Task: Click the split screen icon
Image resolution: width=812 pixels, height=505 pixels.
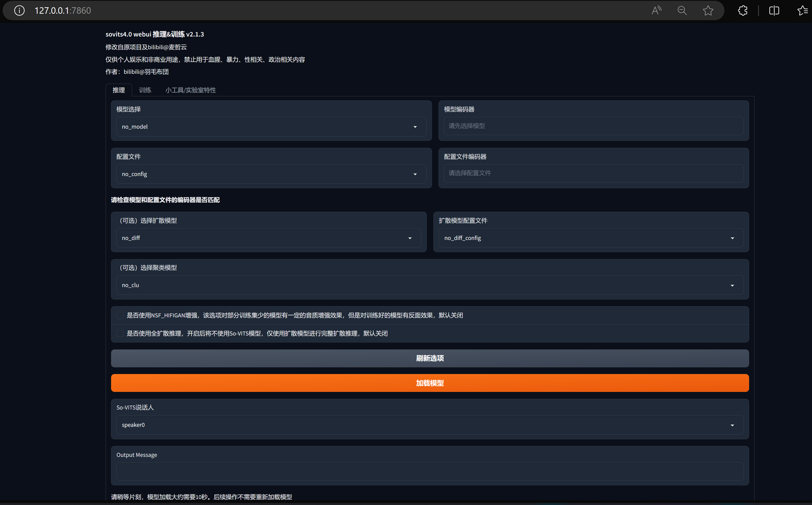Action: coord(774,11)
